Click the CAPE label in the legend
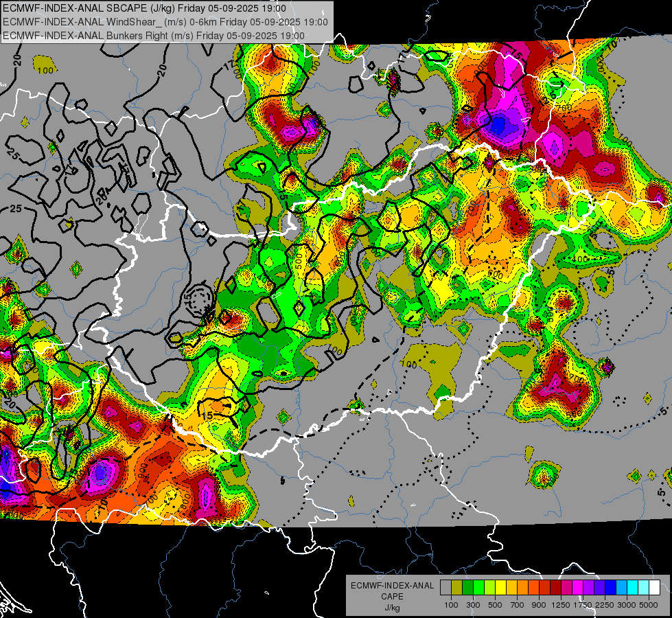 [x=392, y=597]
